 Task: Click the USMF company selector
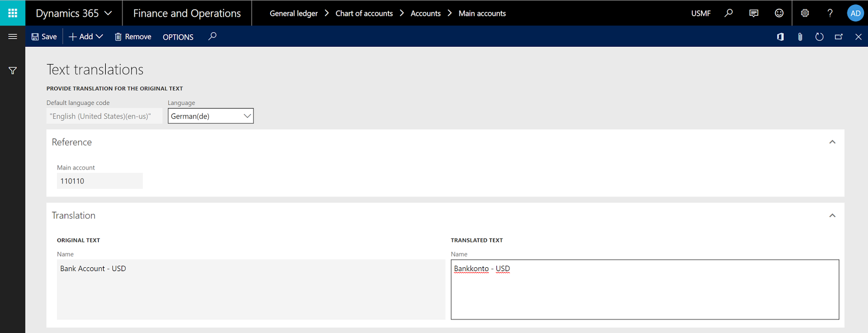[701, 14]
